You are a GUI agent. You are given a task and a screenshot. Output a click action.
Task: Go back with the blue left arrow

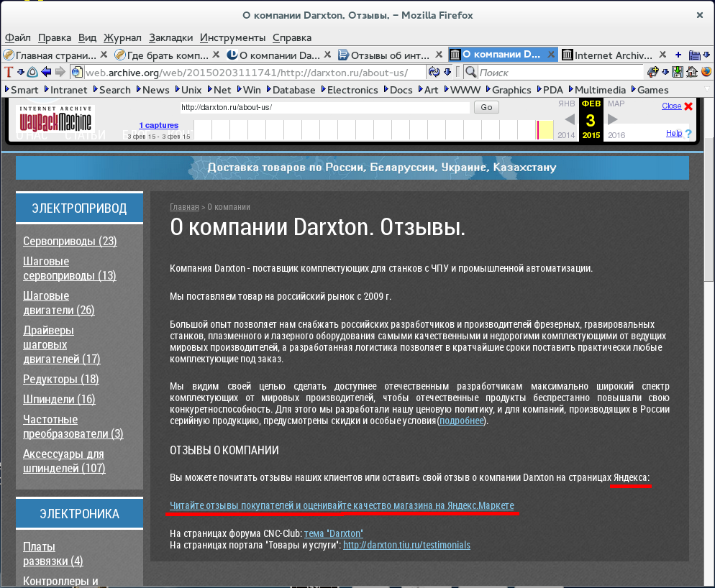point(46,72)
